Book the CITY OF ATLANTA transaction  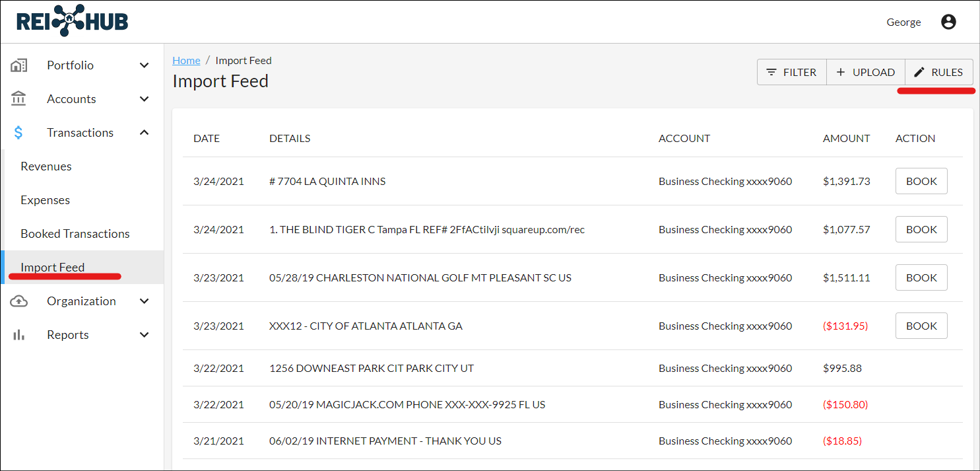pos(921,326)
